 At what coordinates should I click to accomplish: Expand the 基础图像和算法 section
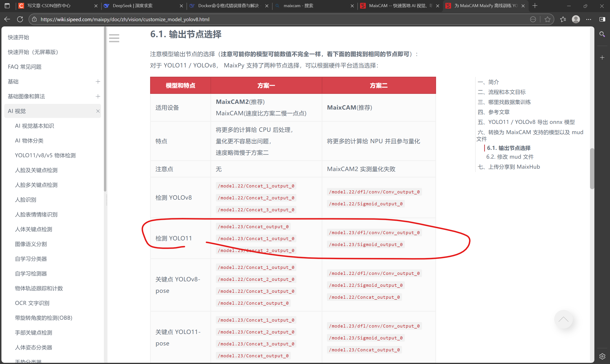(x=98, y=96)
